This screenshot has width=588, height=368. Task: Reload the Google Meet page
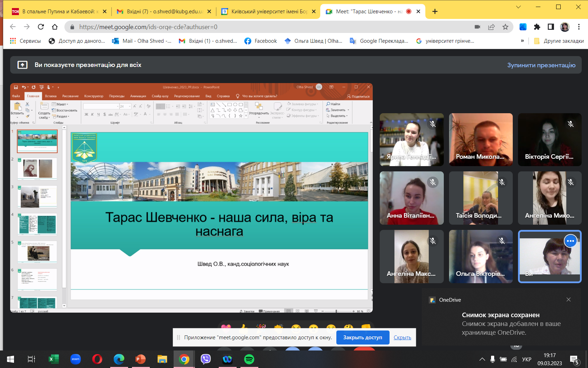[41, 27]
